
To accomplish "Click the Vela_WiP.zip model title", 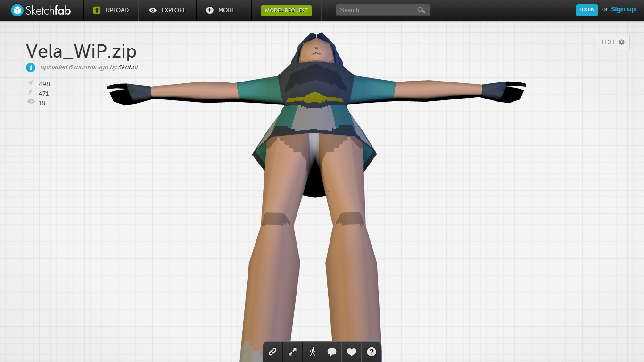I will point(81,51).
